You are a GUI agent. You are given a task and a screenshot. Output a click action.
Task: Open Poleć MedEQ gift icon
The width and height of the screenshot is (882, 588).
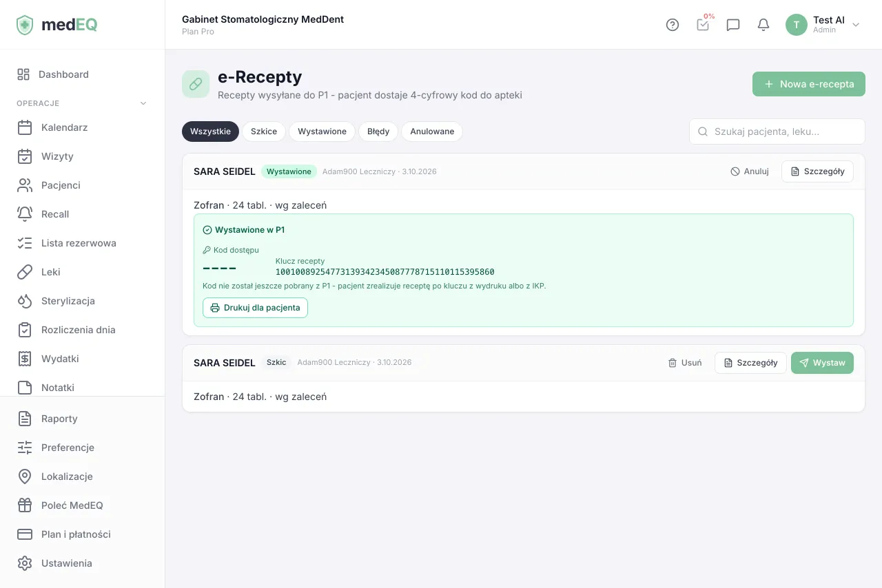coord(25,505)
